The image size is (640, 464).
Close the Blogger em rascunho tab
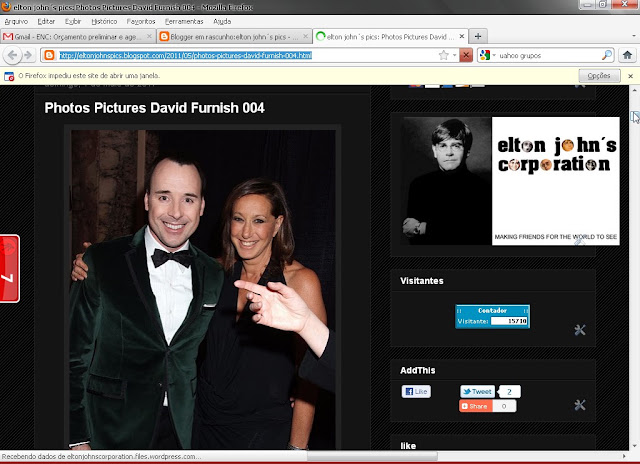[305, 36]
